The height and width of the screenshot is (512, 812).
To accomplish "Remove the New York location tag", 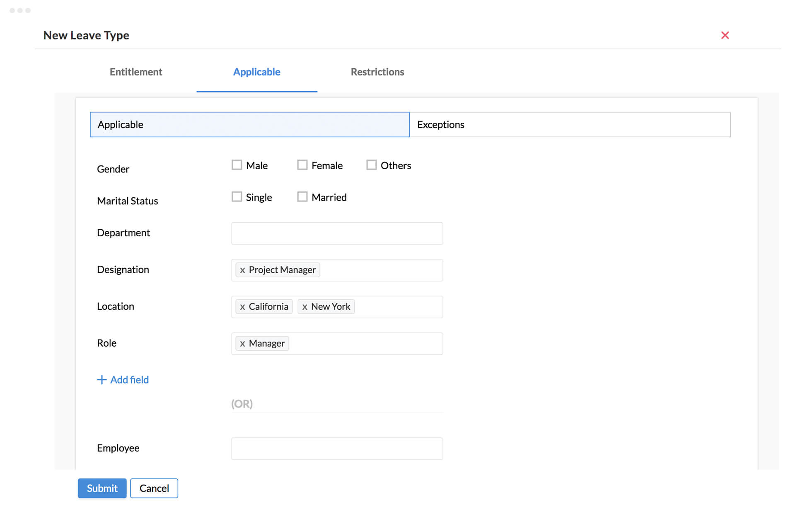I will (304, 307).
